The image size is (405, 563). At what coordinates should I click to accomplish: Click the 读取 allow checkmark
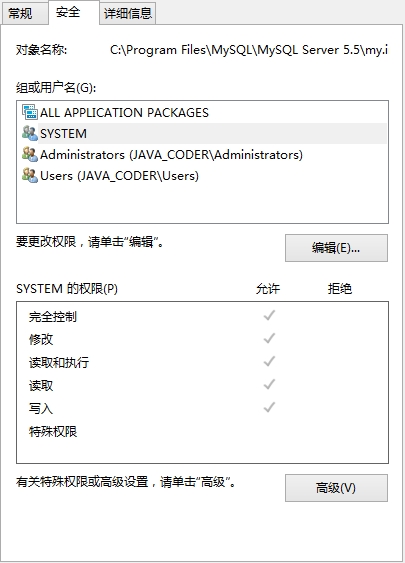[x=269, y=385]
